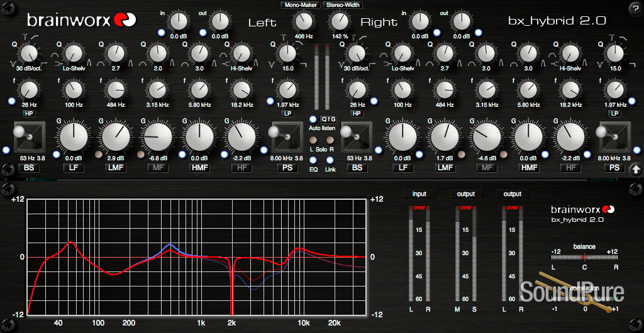Click the notch icon beside Left 15.0 Q knob

coord(273,63)
